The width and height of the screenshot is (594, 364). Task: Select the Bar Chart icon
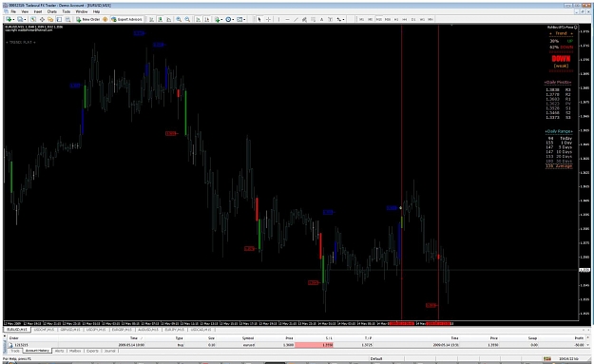(151, 19)
